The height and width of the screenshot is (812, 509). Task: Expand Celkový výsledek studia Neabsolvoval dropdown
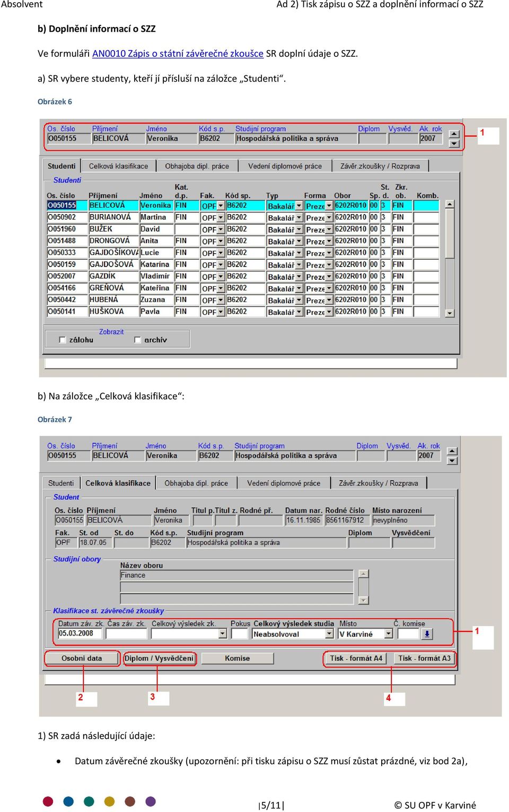point(329,634)
